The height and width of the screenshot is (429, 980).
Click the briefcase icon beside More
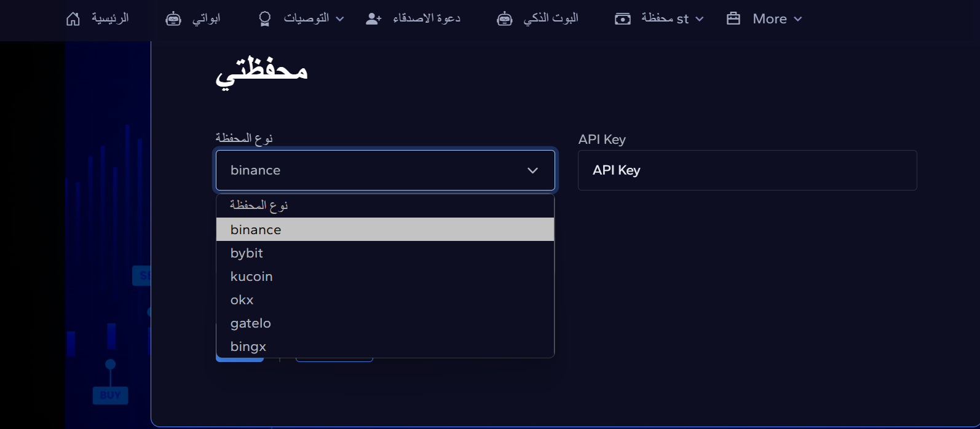point(733,18)
